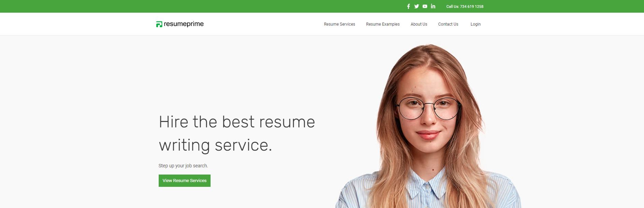This screenshot has height=208, width=644.
Task: Go to Resume Examples page
Action: (383, 24)
